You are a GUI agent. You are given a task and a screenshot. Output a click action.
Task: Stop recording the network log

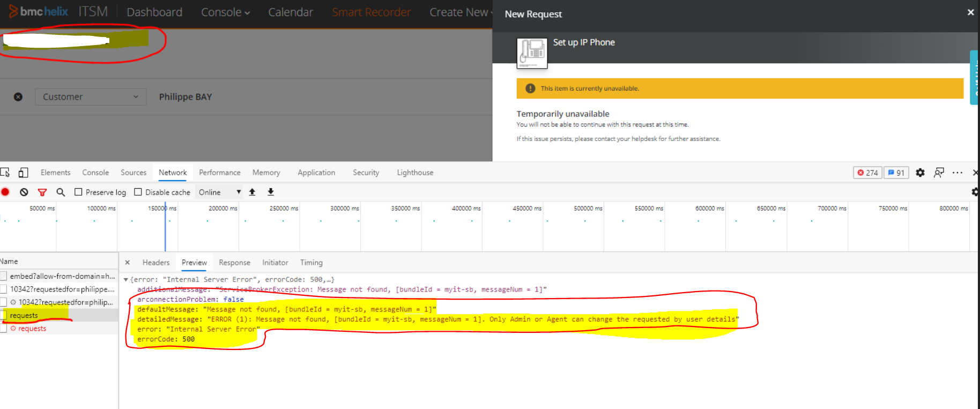(x=5, y=192)
